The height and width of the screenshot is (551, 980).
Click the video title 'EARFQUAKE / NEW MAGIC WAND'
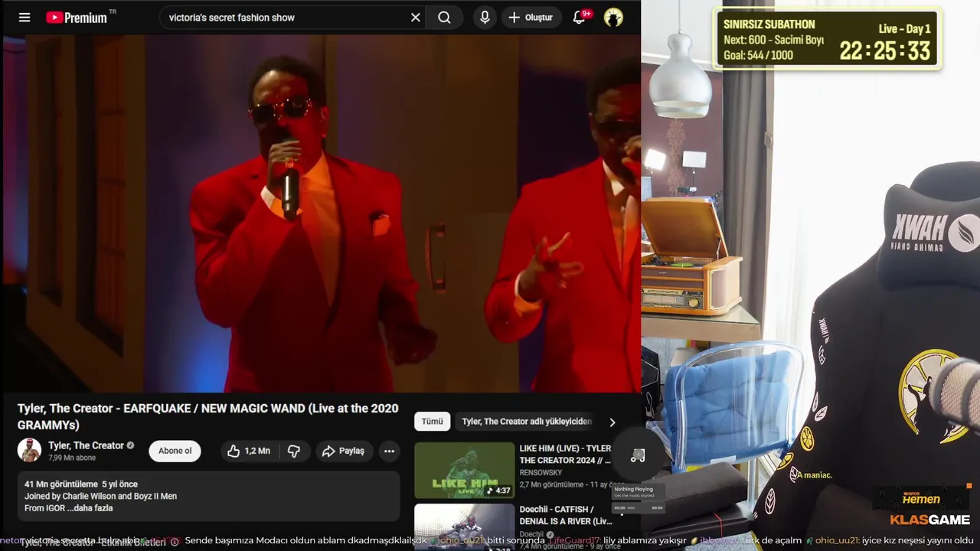tap(208, 416)
